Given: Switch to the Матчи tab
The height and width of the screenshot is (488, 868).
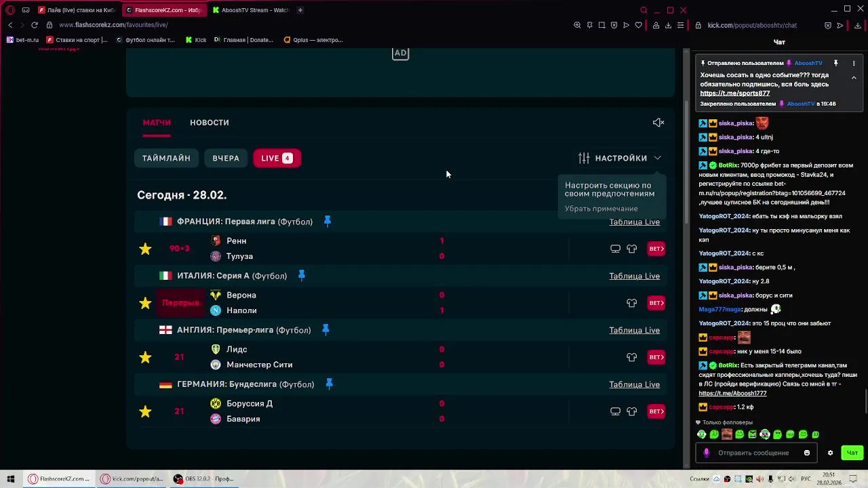Looking at the screenshot, I should tap(157, 123).
